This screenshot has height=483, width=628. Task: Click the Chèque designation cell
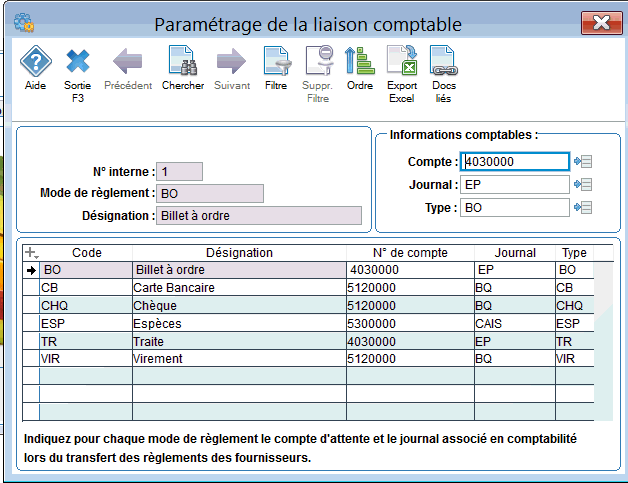point(239,306)
